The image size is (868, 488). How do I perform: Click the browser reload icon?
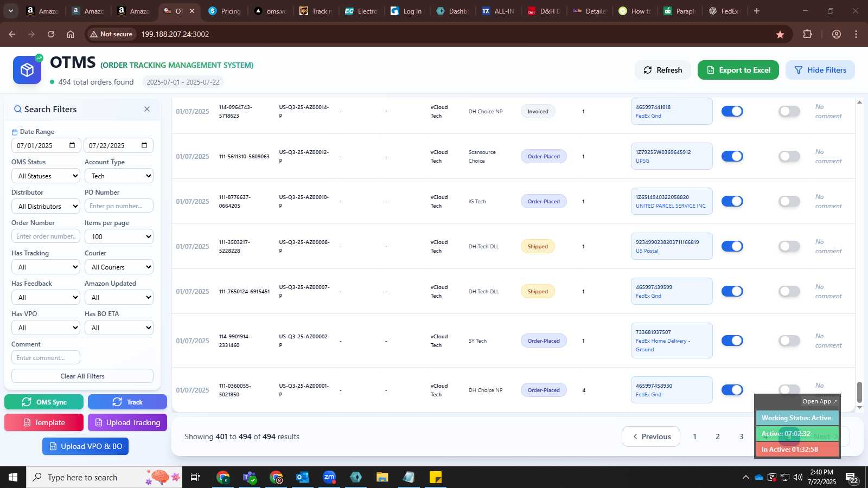pyautogui.click(x=51, y=34)
